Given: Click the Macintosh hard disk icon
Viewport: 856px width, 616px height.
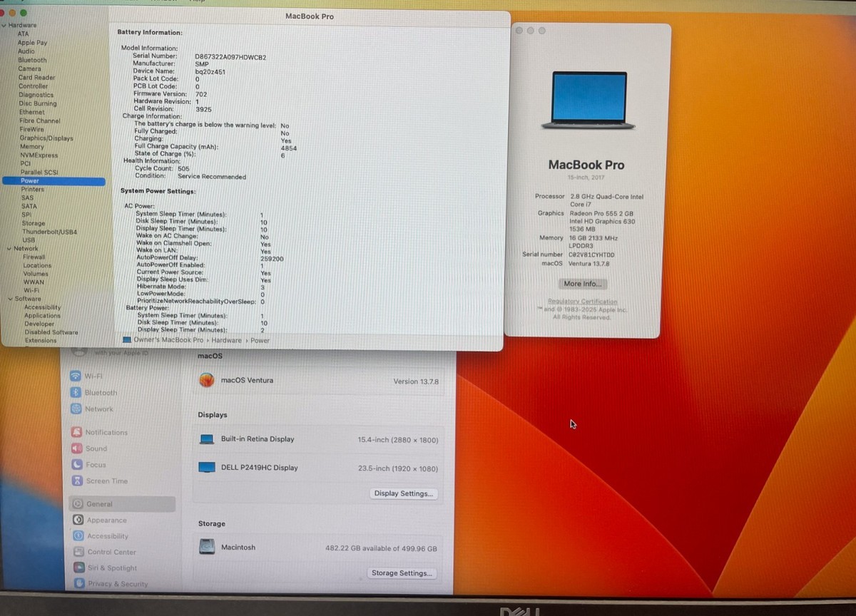Looking at the screenshot, I should coord(207,548).
